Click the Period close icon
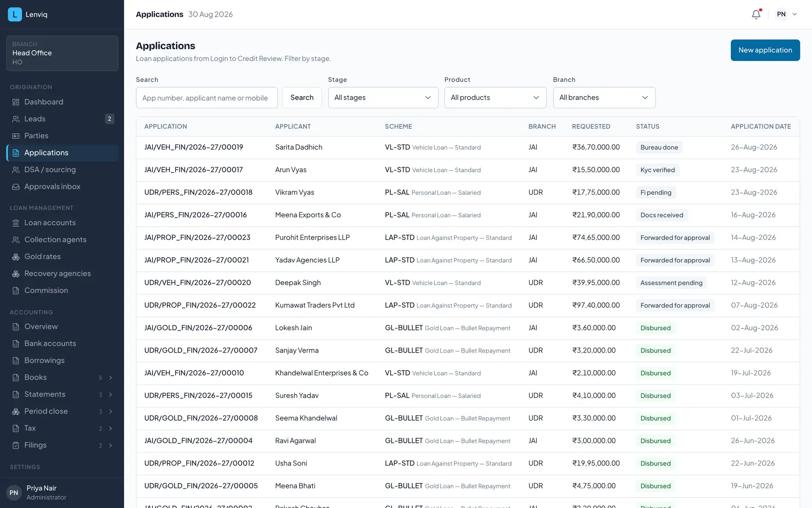Viewport: 812px width, 508px height. coord(16,411)
